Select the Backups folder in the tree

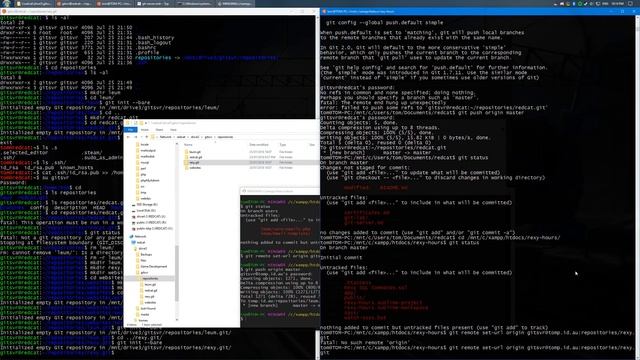tap(146, 255)
